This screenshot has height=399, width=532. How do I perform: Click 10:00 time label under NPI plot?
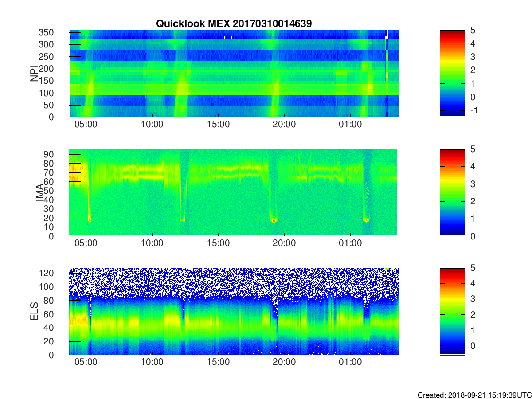pos(152,125)
